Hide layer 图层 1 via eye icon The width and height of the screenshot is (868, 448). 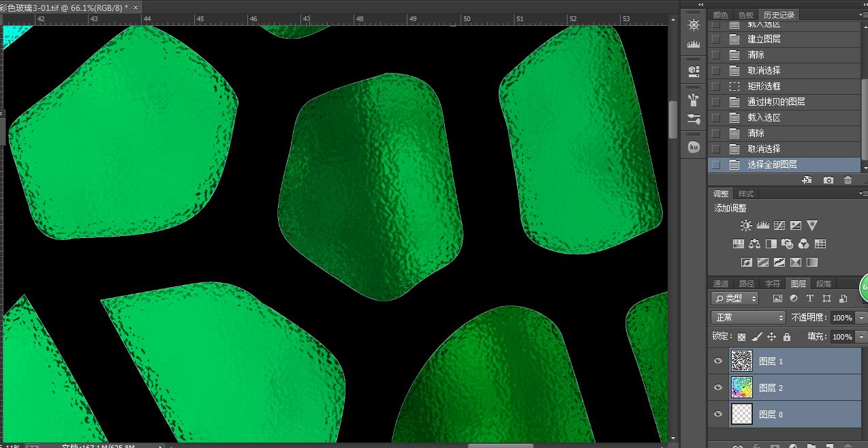(717, 361)
